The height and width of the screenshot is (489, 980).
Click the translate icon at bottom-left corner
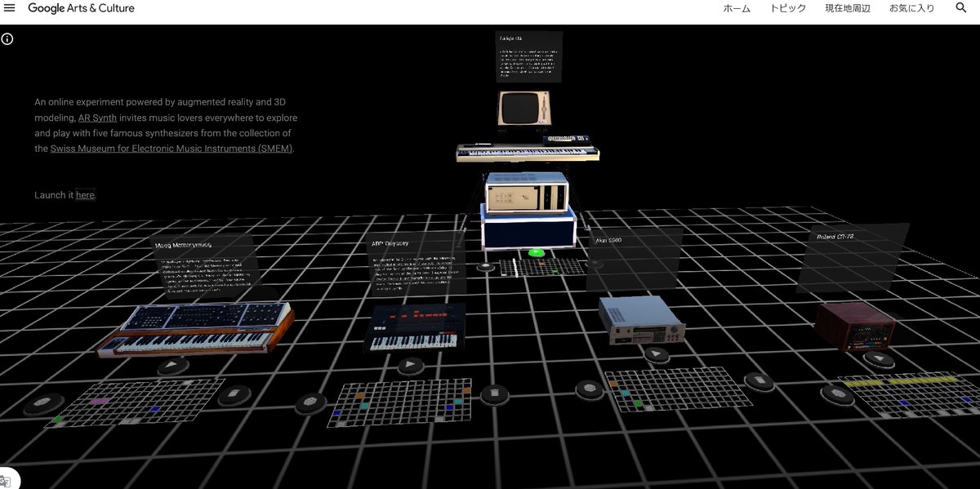(x=5, y=481)
